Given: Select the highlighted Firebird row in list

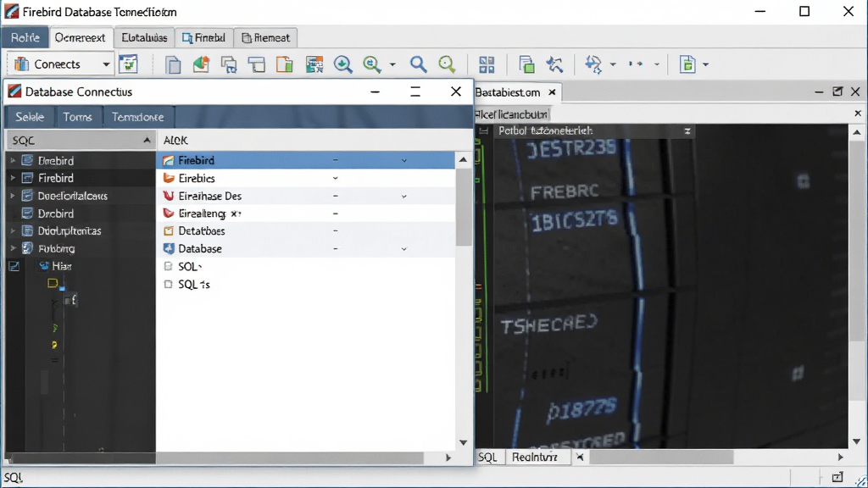Looking at the screenshot, I should pos(305,160).
